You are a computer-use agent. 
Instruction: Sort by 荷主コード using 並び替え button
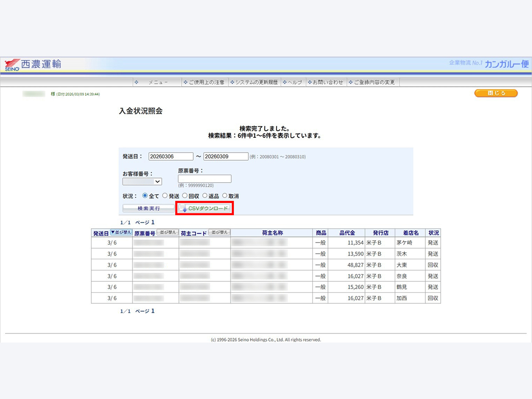click(x=219, y=233)
